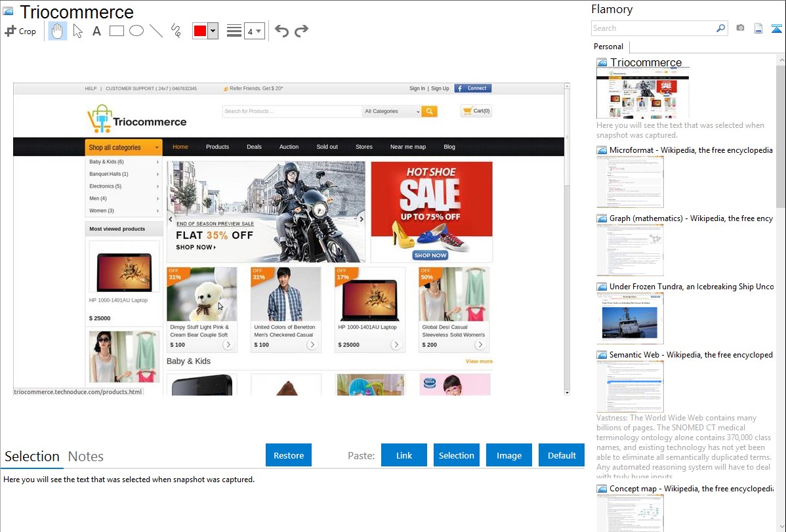Undo the last annotation
The width and height of the screenshot is (786, 532).
click(x=281, y=31)
